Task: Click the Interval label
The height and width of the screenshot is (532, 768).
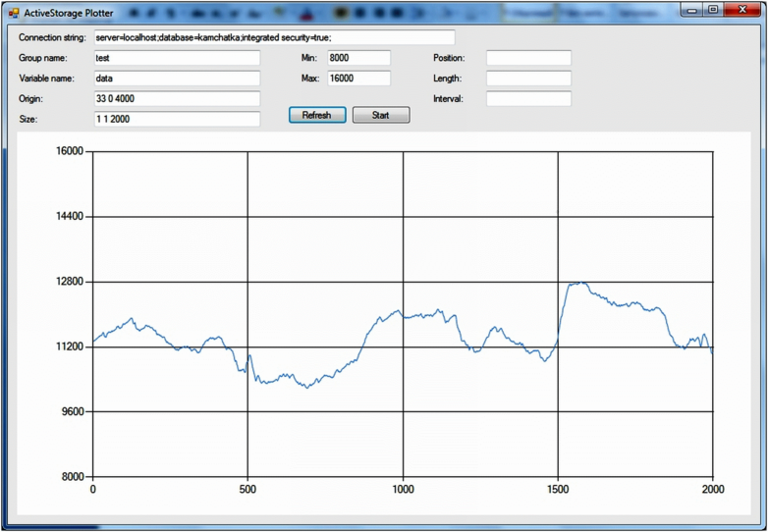Action: [448, 99]
